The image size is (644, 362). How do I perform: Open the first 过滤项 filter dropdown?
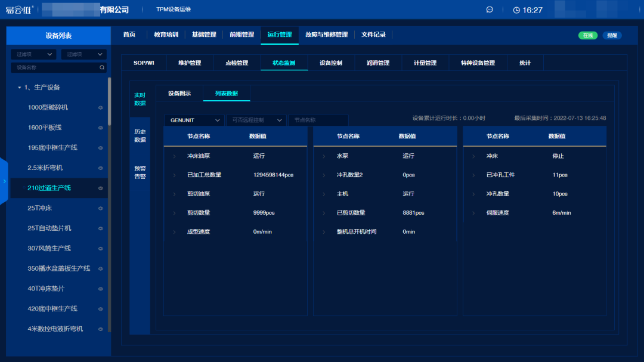33,54
